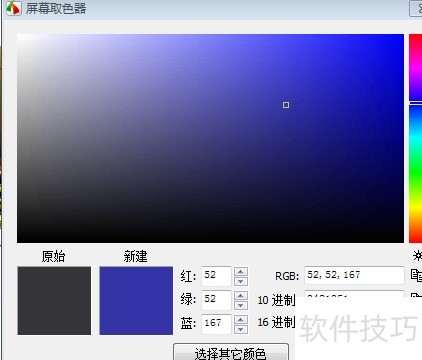Screen dimensions: 422x360
Task: Select the 新建 new blue color swatch
Action: (x=136, y=301)
